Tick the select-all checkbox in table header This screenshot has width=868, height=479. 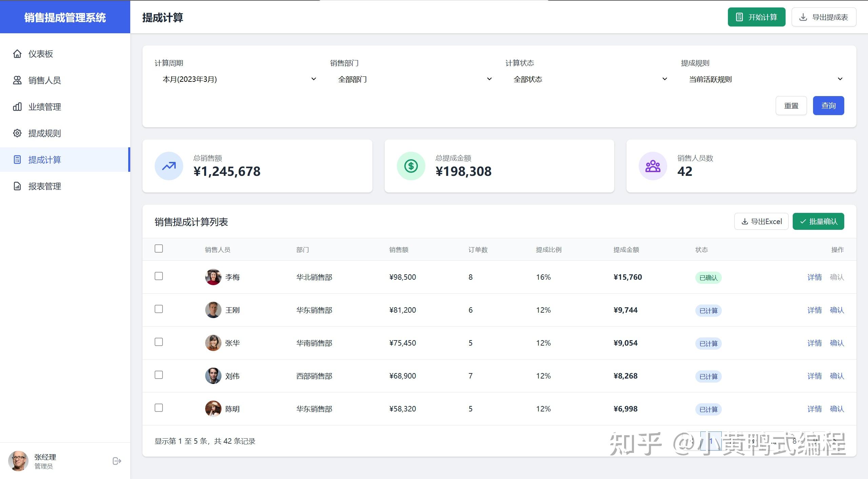159,248
